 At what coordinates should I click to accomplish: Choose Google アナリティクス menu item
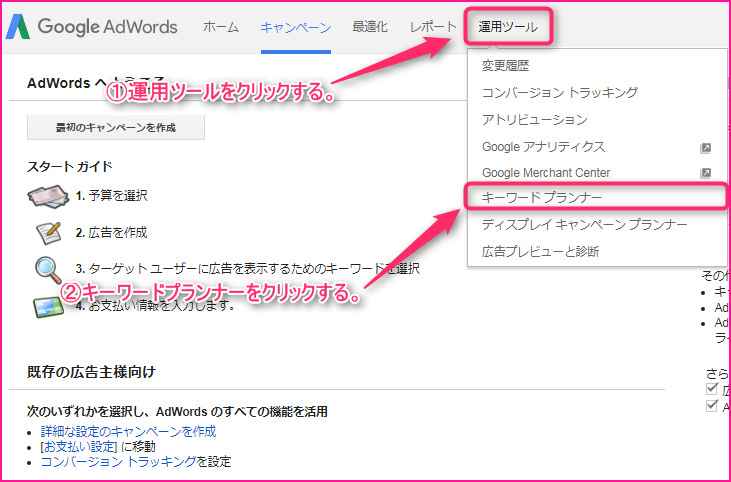[x=544, y=147]
